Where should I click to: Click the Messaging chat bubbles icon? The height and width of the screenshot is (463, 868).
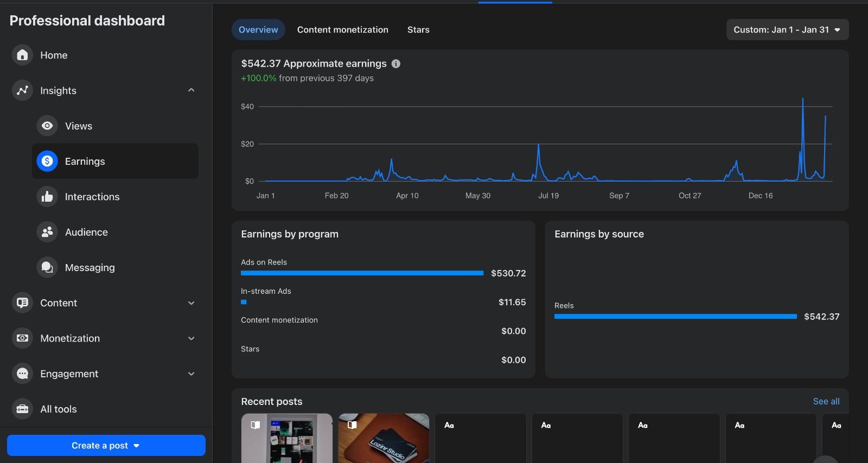(x=47, y=267)
